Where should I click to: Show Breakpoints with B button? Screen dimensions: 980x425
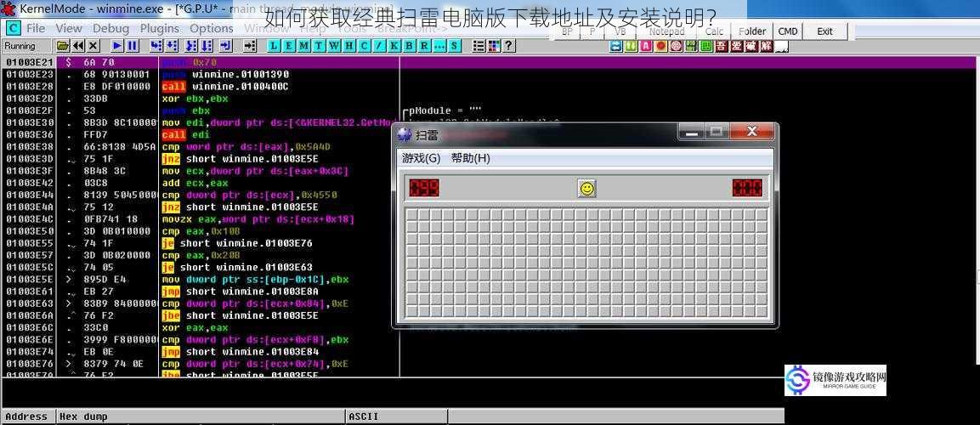click(x=410, y=46)
